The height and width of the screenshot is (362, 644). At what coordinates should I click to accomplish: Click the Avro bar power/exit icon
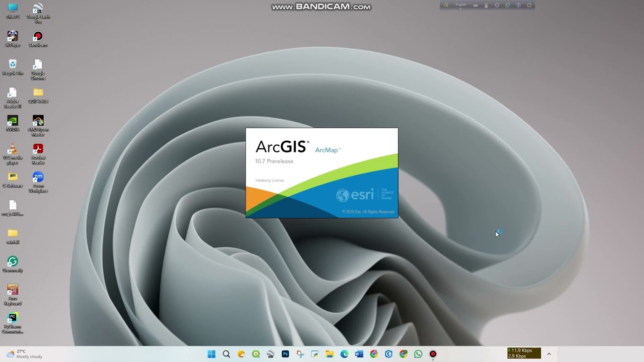click(x=529, y=5)
